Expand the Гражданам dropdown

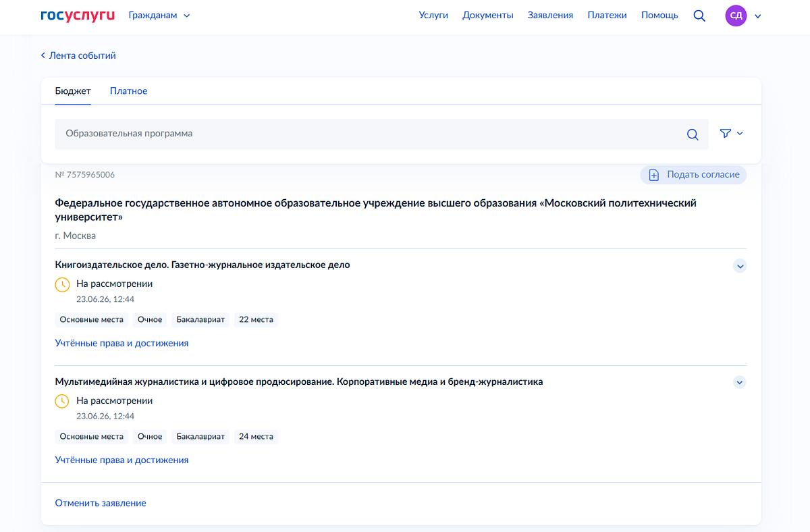tap(159, 15)
